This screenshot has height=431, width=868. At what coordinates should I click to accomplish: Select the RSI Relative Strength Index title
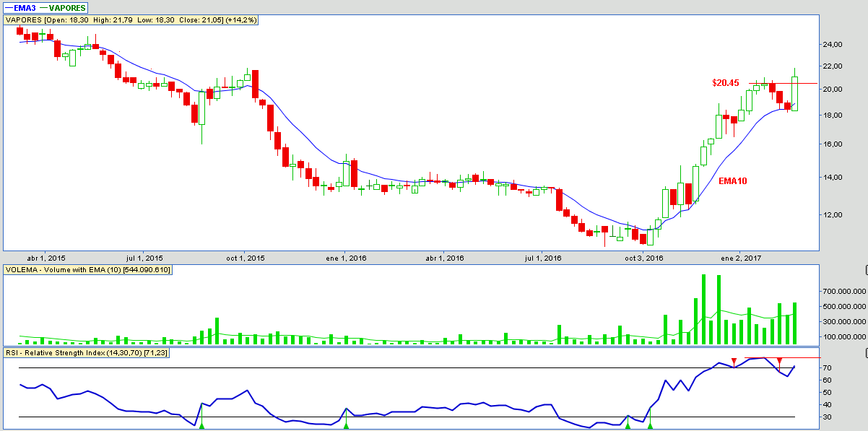(87, 353)
